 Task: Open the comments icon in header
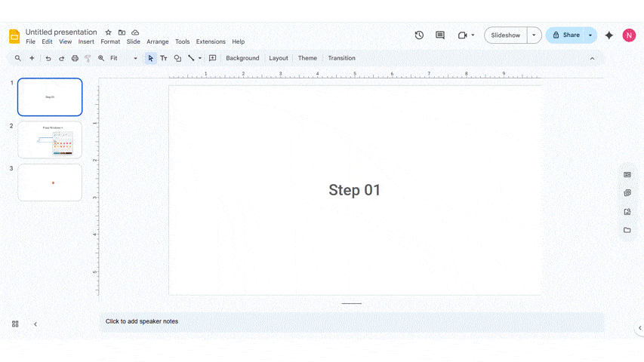(440, 35)
